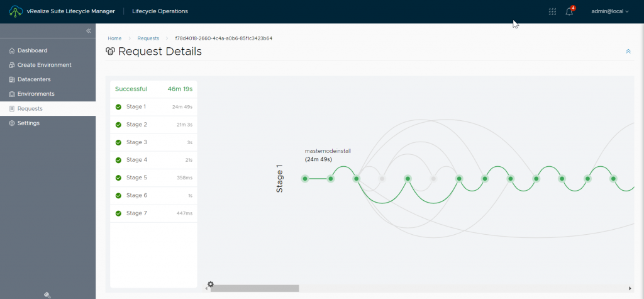Open notifications bell with 4 alerts
The height and width of the screenshot is (299, 644).
pyautogui.click(x=569, y=11)
